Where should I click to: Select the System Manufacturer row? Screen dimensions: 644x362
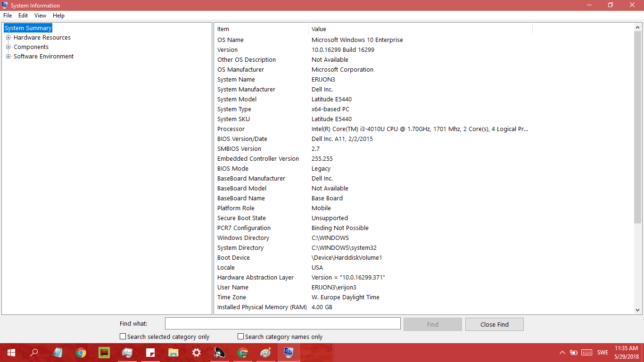(373, 90)
